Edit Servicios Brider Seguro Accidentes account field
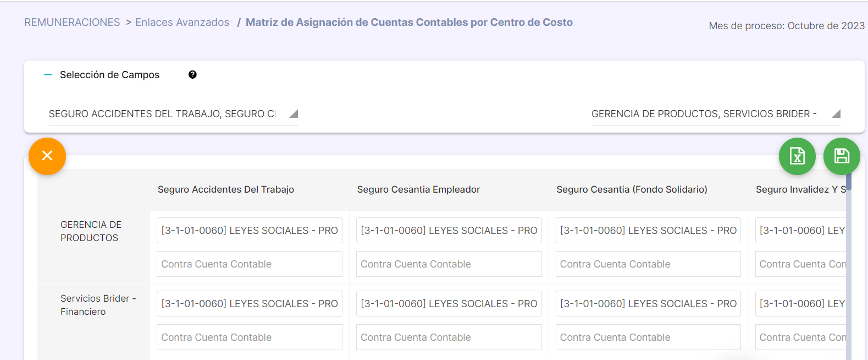 point(250,304)
